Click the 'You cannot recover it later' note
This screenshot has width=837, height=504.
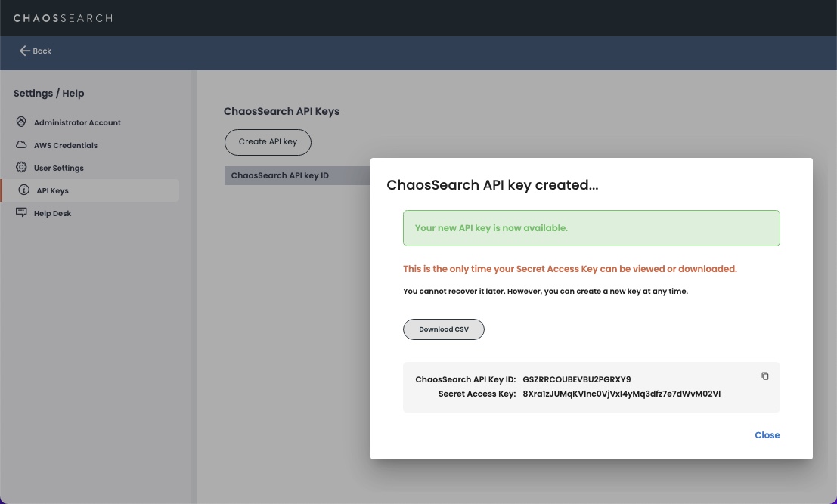coord(545,291)
